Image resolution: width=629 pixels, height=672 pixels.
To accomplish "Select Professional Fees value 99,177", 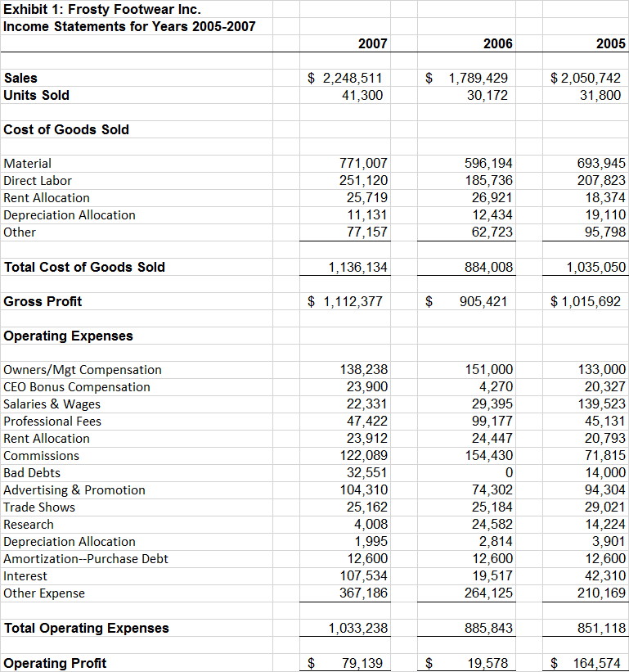I will 492,421.
